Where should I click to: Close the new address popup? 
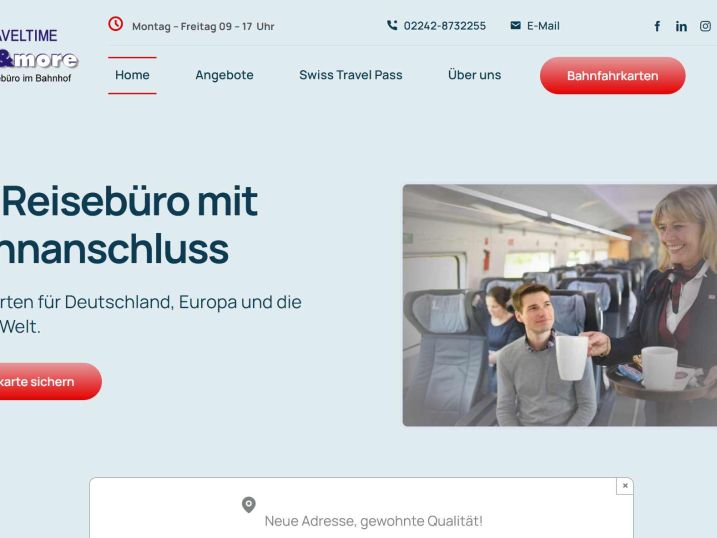[625, 485]
